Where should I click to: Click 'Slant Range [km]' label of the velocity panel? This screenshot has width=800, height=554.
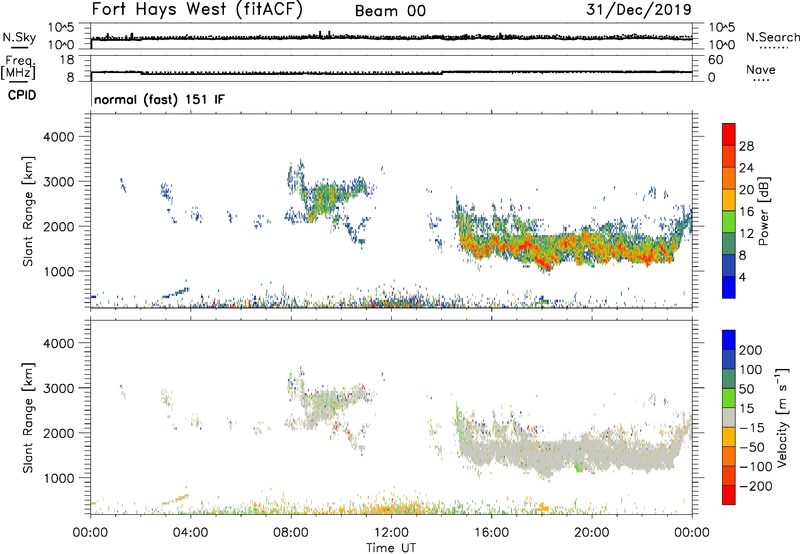click(28, 418)
